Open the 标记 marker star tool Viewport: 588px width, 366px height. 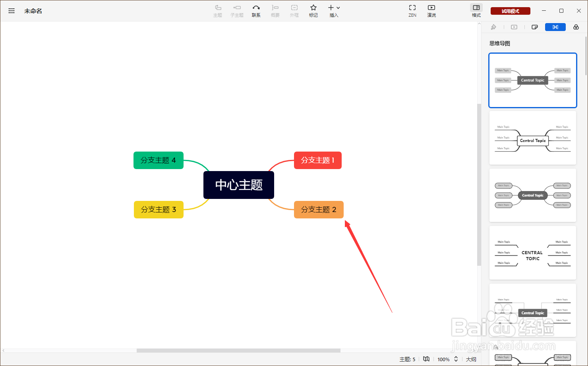click(313, 11)
